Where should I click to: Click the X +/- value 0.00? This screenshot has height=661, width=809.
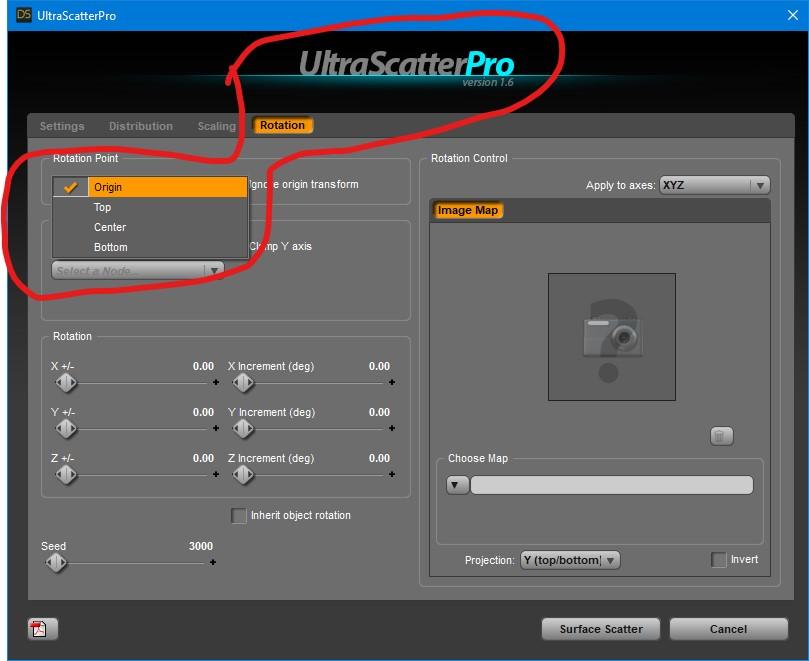coord(203,366)
